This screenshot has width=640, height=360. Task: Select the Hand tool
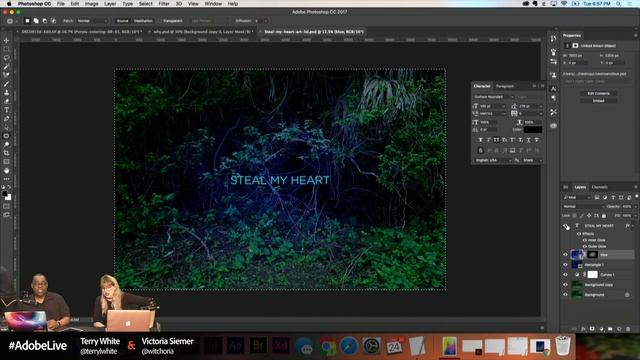tap(6, 170)
